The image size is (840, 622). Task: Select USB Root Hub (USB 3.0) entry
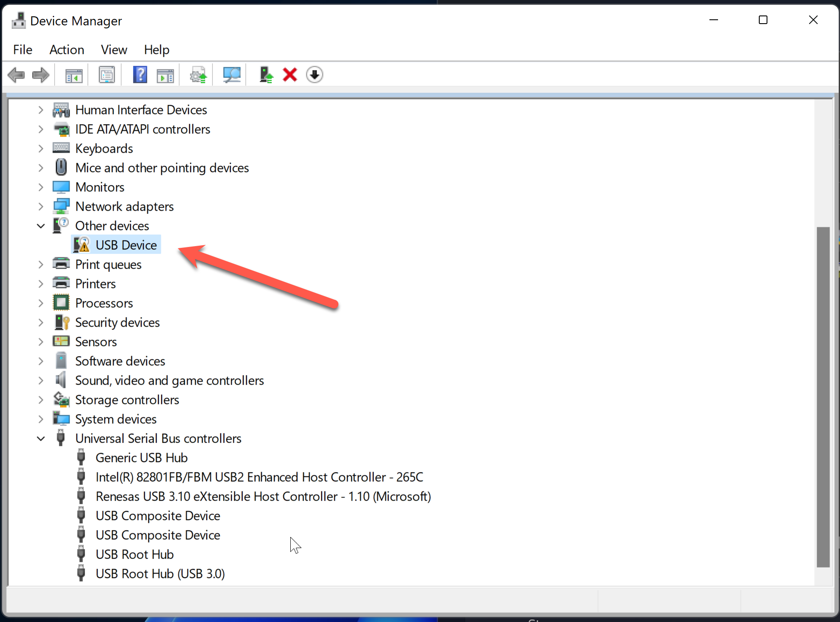(x=160, y=574)
